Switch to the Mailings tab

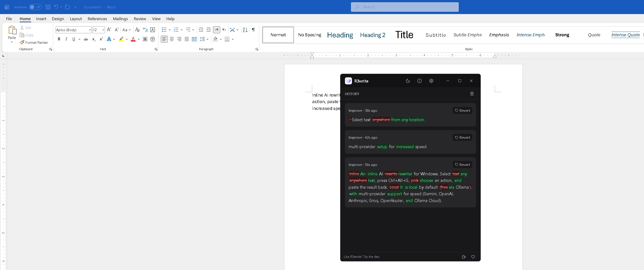point(120,19)
